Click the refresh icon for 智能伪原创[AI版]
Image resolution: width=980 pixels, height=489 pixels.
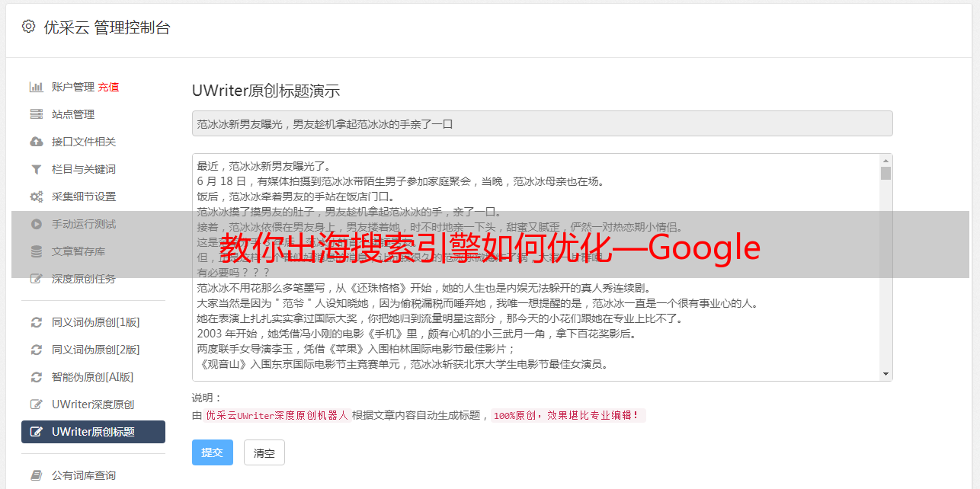click(36, 377)
